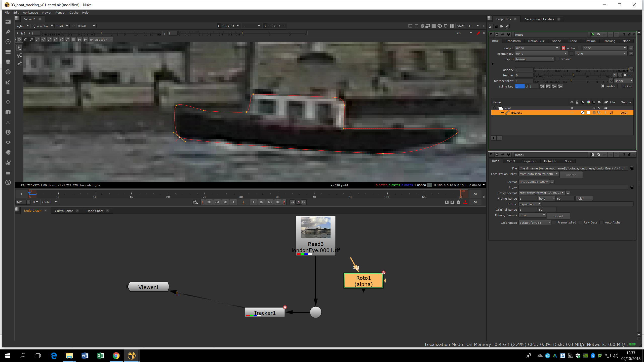Viewport: 644px width, 362px height.
Task: Open Chrome from the taskbar
Action: coord(116,355)
